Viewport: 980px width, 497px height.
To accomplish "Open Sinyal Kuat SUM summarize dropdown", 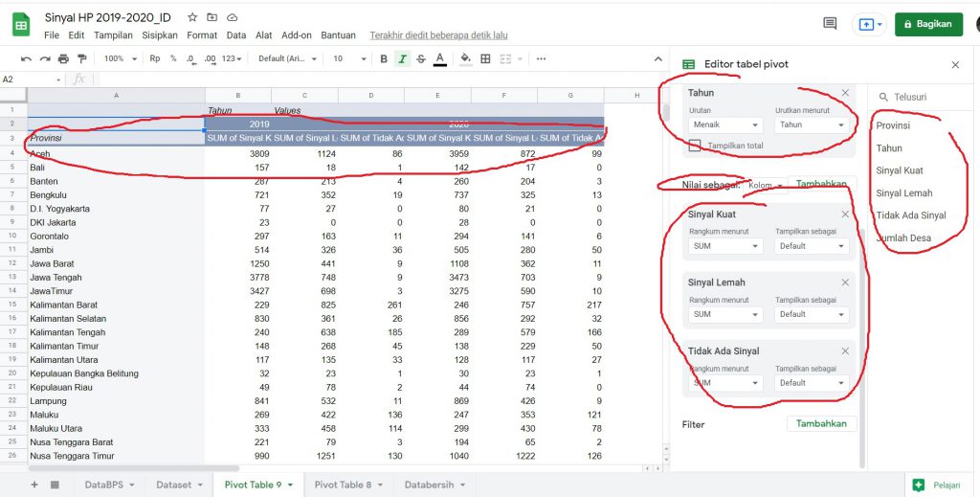I will point(725,246).
